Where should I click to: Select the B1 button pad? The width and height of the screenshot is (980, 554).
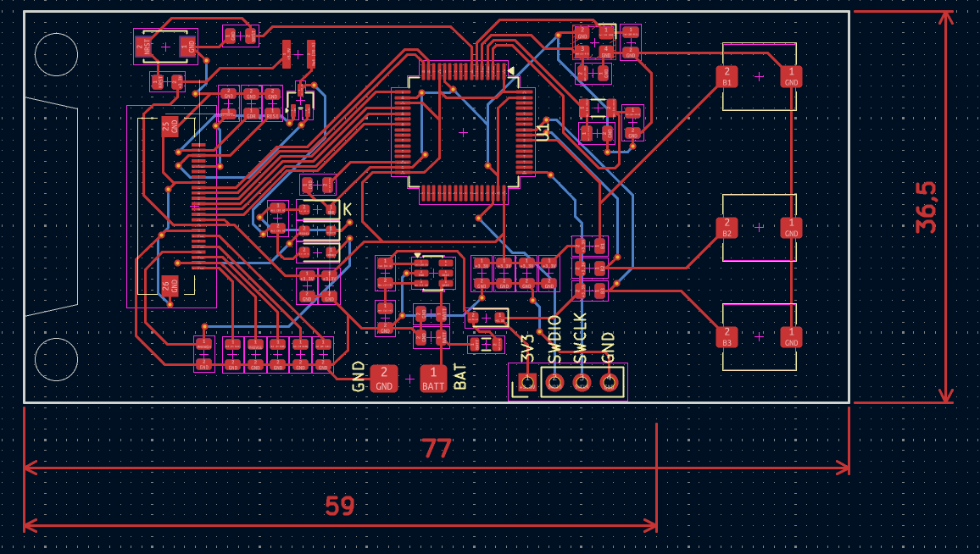[727, 76]
